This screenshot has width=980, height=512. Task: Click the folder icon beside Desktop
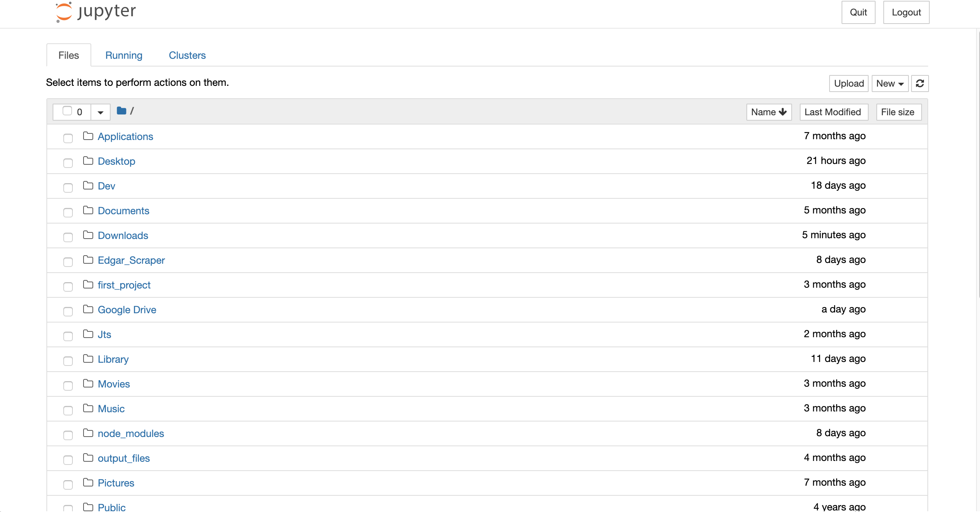[x=87, y=161]
